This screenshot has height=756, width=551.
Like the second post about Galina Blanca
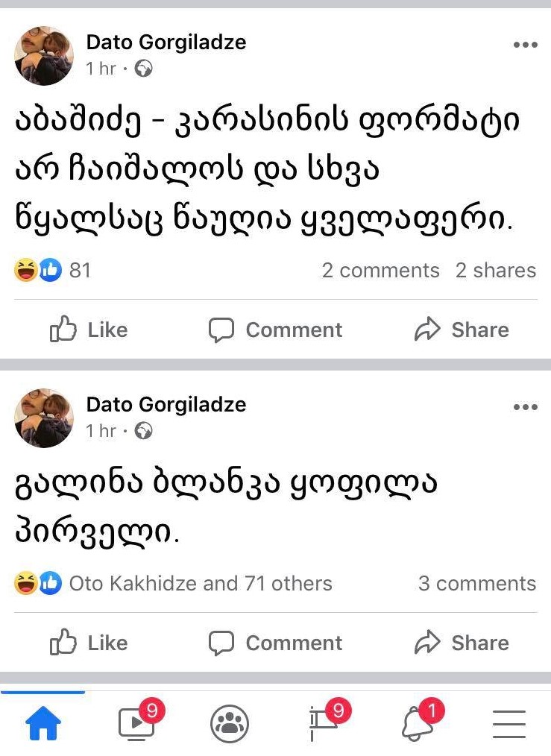coord(89,643)
